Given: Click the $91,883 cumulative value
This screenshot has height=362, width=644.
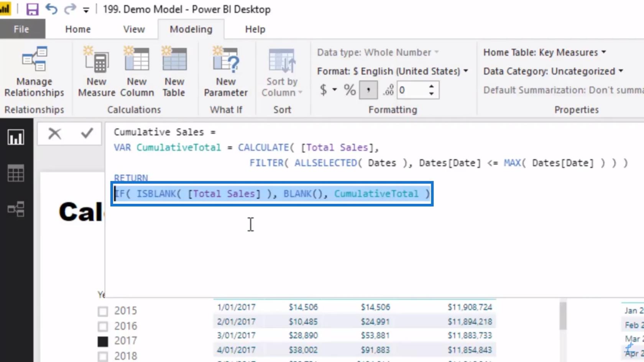Looking at the screenshot, I should point(375,350).
